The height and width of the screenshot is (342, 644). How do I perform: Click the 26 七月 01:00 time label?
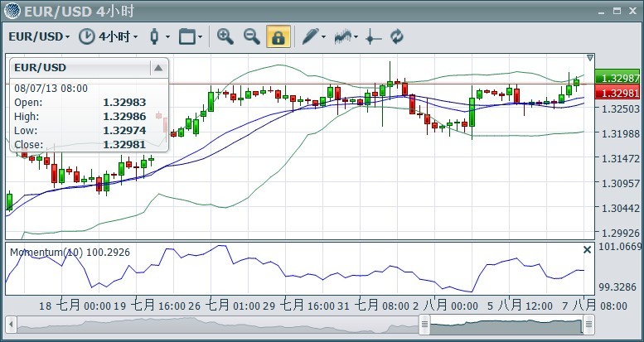(x=226, y=306)
